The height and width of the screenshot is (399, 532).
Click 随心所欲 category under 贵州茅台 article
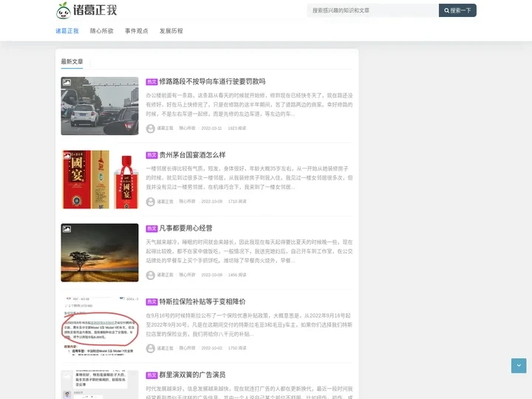pyautogui.click(x=187, y=202)
